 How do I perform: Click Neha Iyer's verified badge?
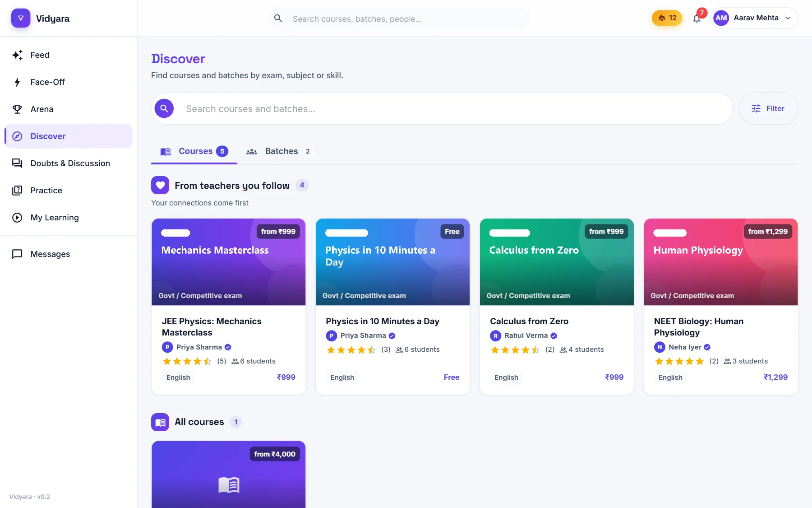[707, 347]
